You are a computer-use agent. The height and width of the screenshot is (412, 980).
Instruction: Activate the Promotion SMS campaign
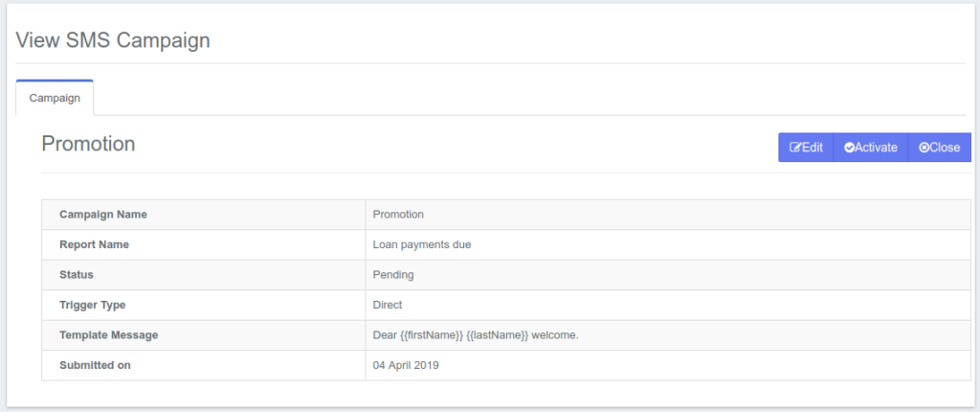point(870,148)
